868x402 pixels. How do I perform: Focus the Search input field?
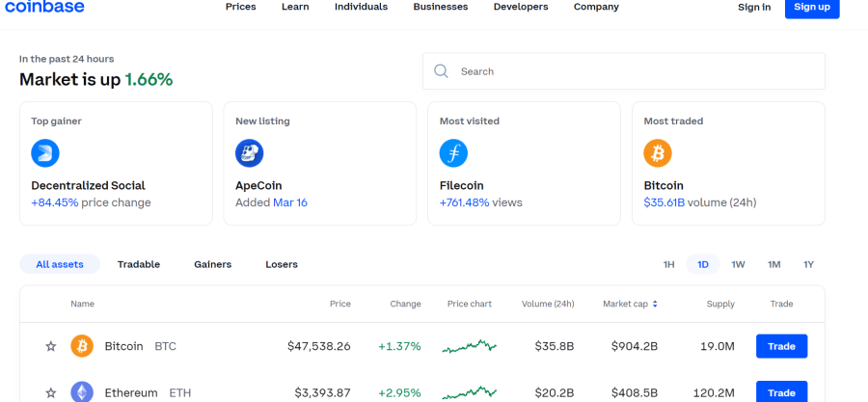tap(624, 70)
